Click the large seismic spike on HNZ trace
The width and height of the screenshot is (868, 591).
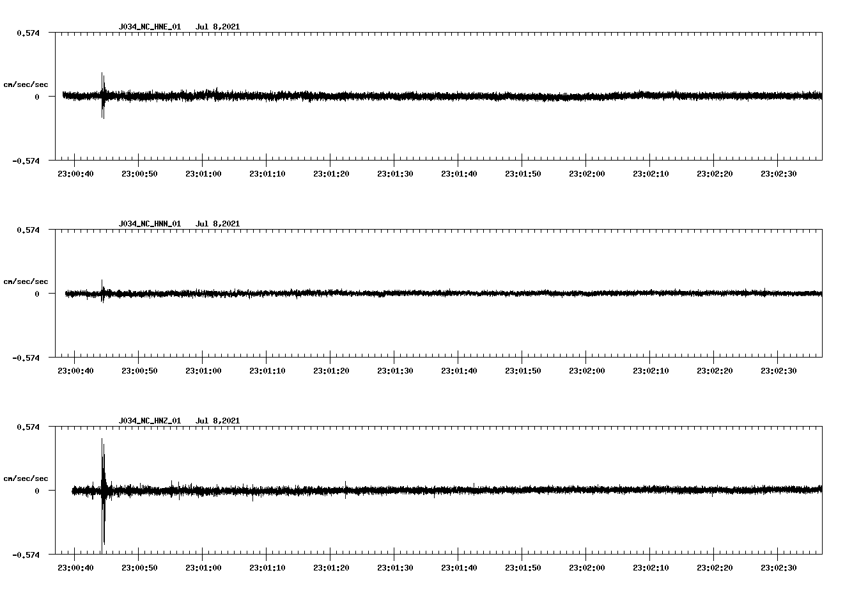pos(103,489)
